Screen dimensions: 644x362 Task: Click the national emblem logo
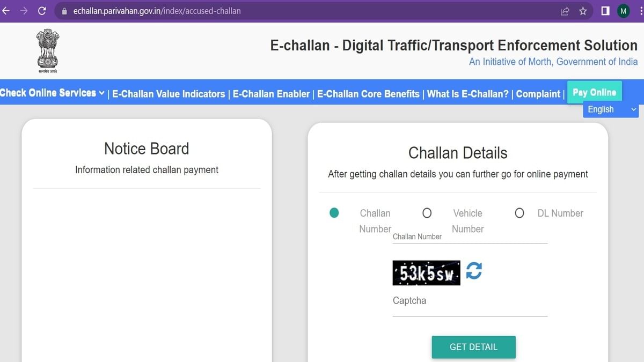point(47,50)
